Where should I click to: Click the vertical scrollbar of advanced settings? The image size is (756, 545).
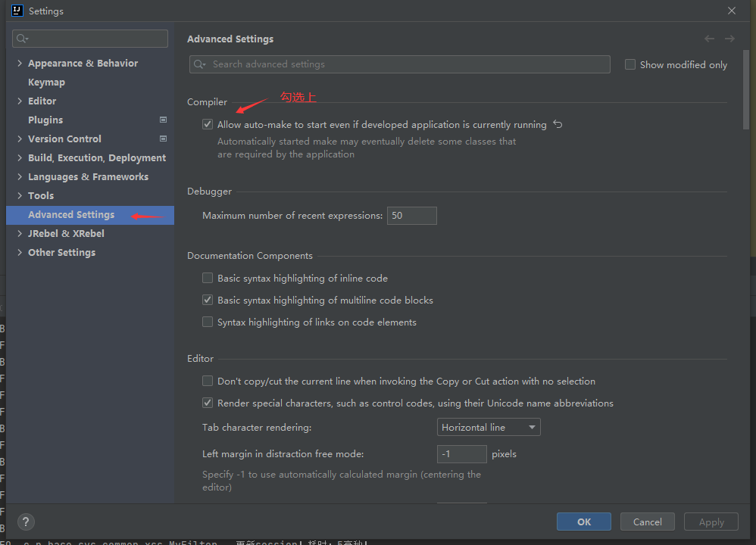pyautogui.click(x=746, y=89)
